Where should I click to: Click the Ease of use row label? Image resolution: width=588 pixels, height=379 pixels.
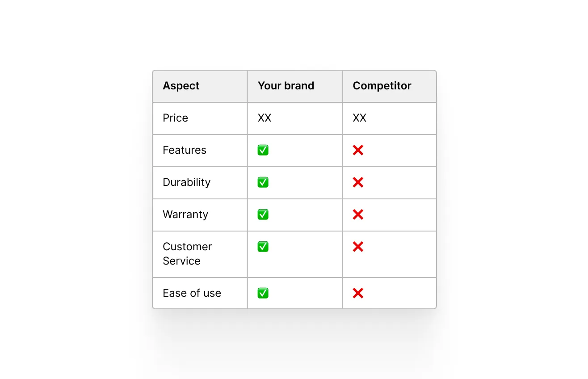tap(192, 293)
